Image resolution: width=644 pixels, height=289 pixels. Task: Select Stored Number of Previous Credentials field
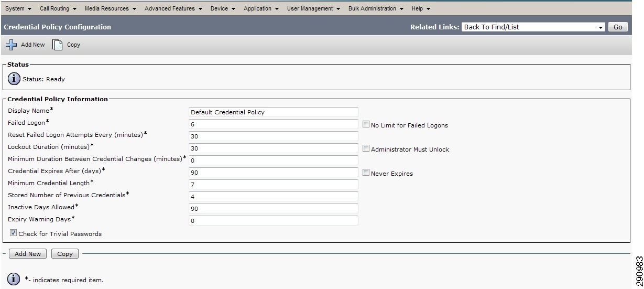click(x=274, y=197)
